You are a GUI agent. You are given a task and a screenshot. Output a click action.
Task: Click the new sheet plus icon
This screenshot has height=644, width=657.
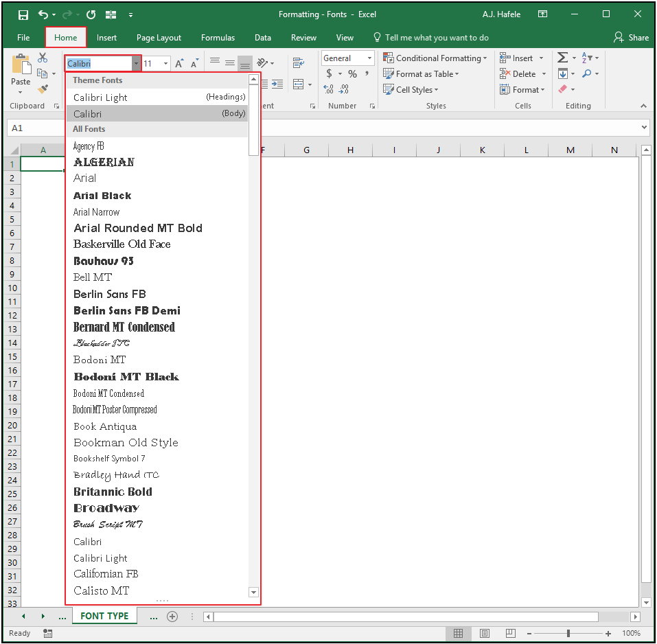point(172,616)
